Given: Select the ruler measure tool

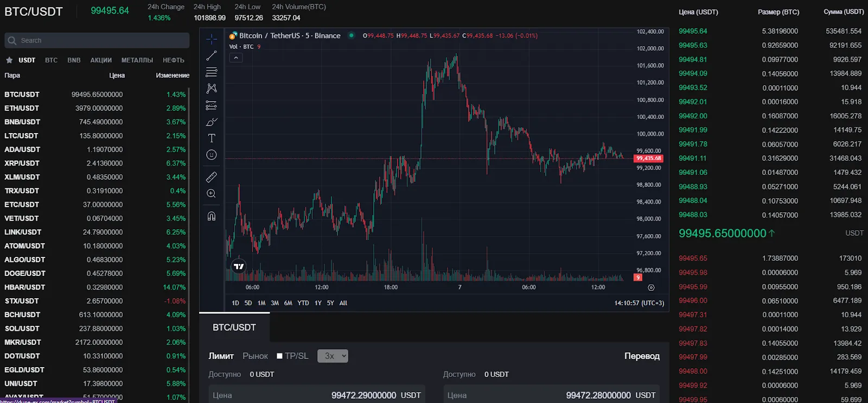Looking at the screenshot, I should click(212, 177).
